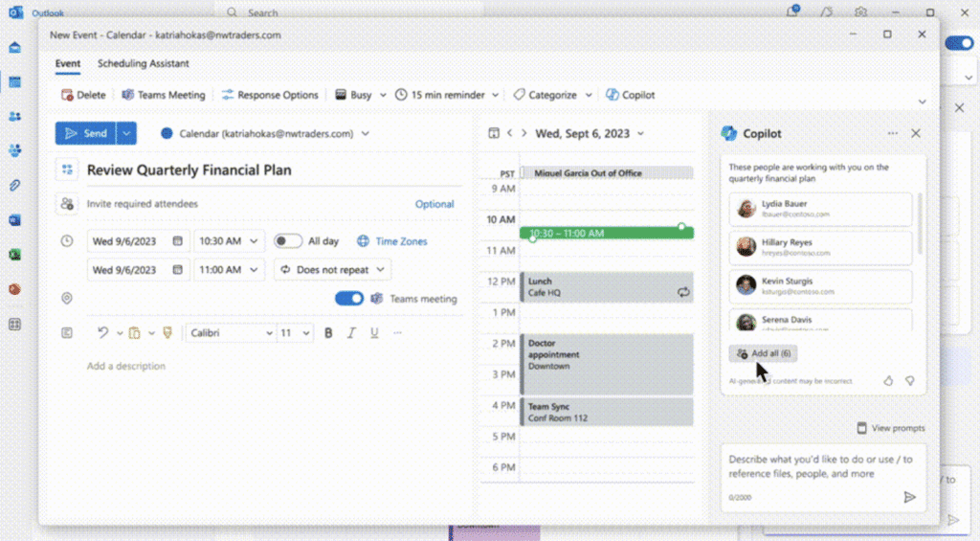Switch to the Scheduling Assistant tab
Viewport: 980px width, 541px height.
(144, 63)
